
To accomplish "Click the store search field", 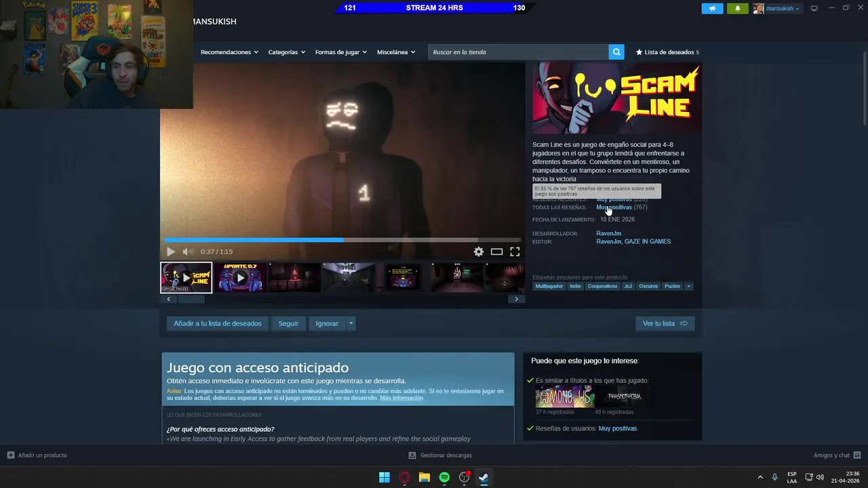I will pos(518,52).
